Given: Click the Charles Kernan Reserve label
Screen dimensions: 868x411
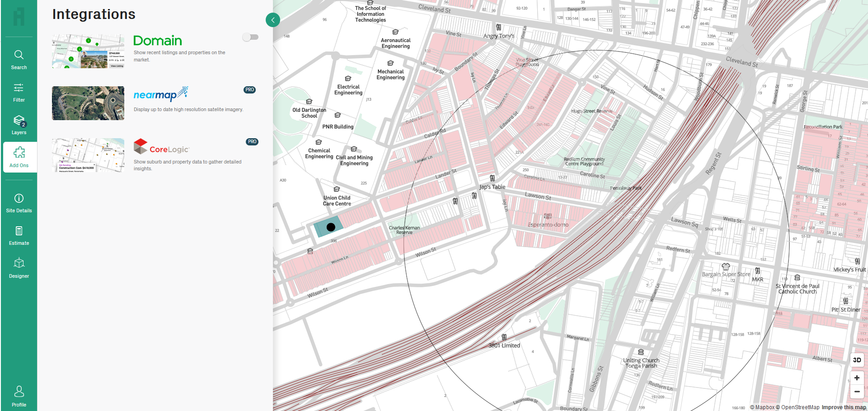Looking at the screenshot, I should [x=404, y=230].
